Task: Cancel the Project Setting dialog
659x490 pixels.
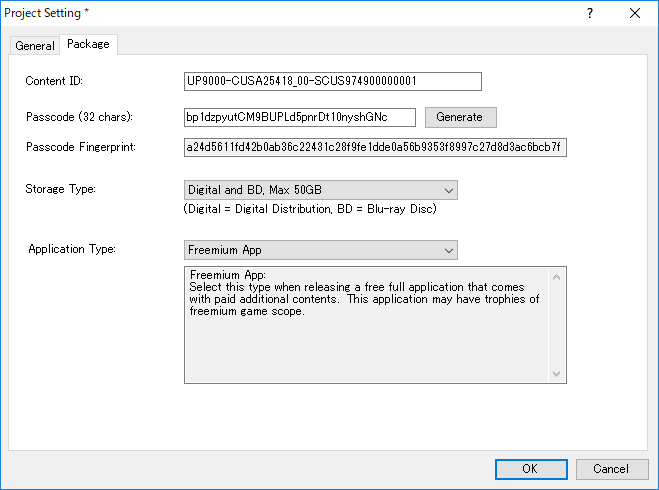Action: (612, 469)
